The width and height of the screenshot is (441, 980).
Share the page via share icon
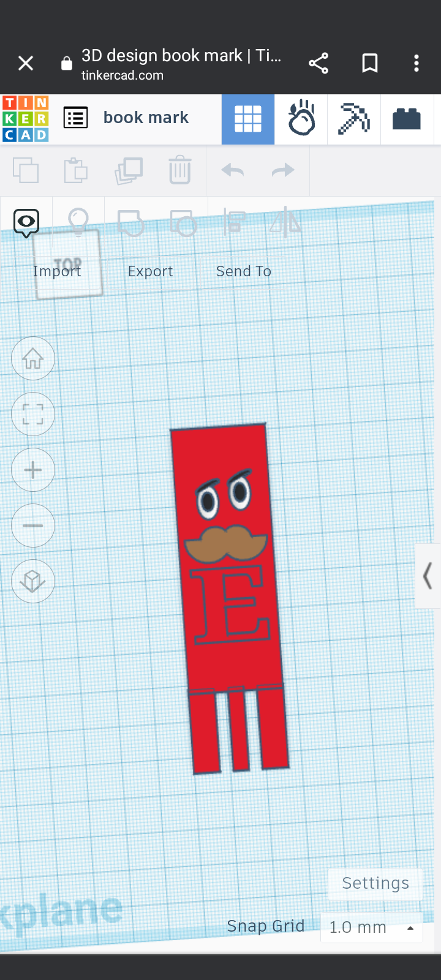click(318, 63)
